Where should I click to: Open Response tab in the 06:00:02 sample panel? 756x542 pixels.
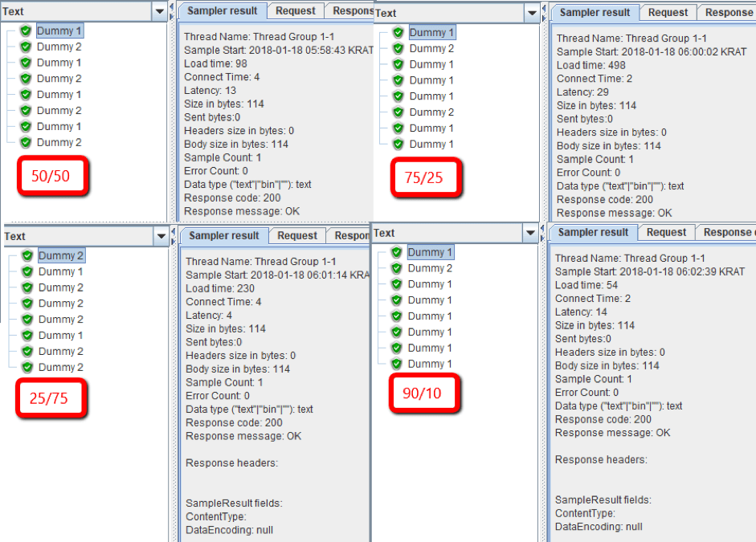727,13
